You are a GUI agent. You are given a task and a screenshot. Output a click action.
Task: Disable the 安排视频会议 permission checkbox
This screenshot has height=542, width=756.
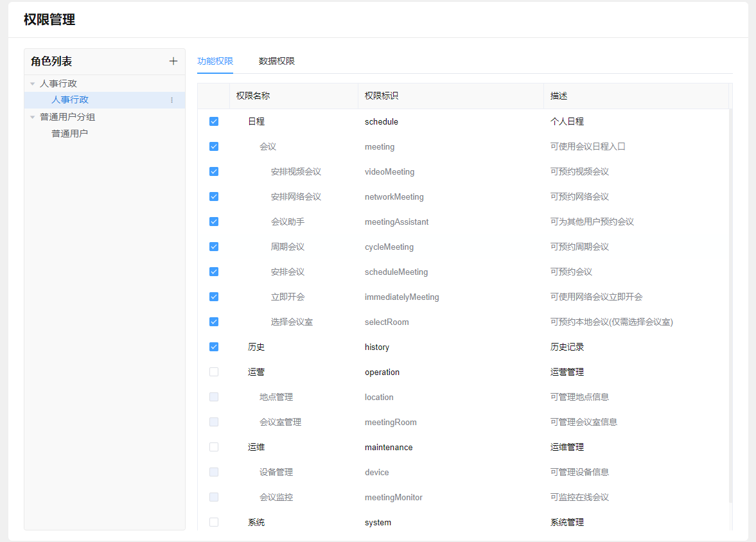(x=214, y=171)
